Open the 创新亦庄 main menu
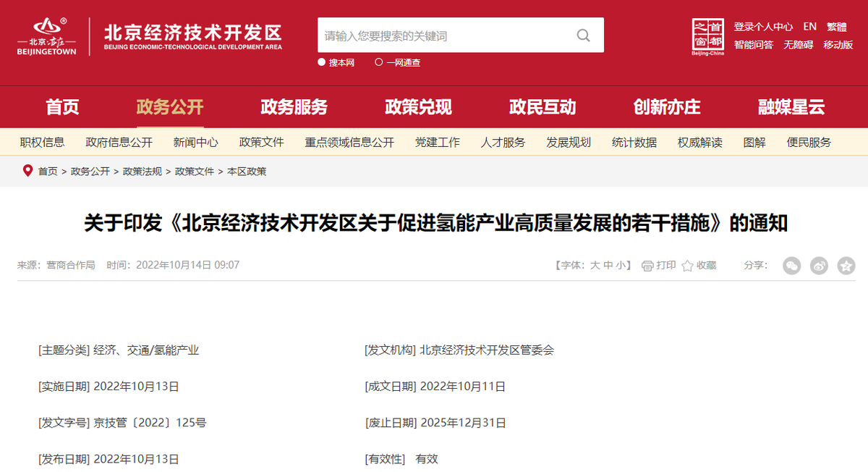This screenshot has height=472, width=868. pyautogui.click(x=667, y=107)
